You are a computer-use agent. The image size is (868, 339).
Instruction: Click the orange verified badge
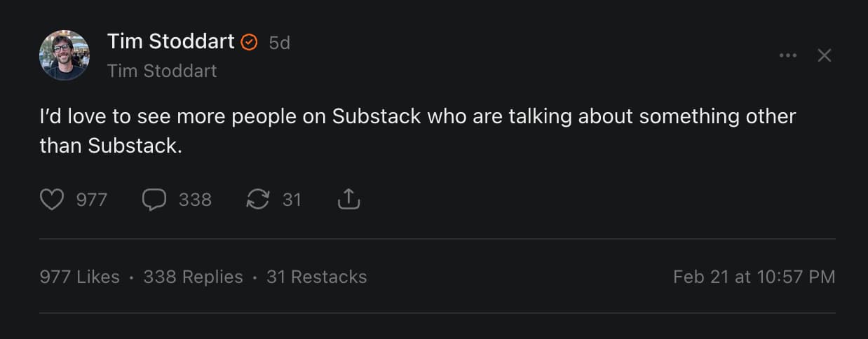coord(249,43)
